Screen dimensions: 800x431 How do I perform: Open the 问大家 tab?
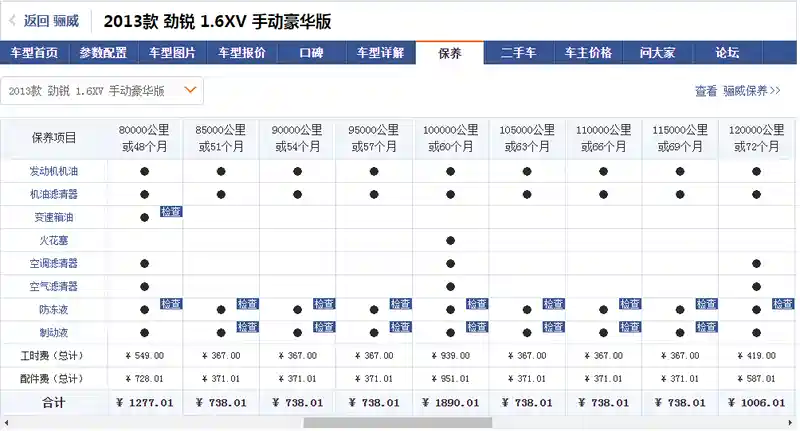tap(658, 53)
